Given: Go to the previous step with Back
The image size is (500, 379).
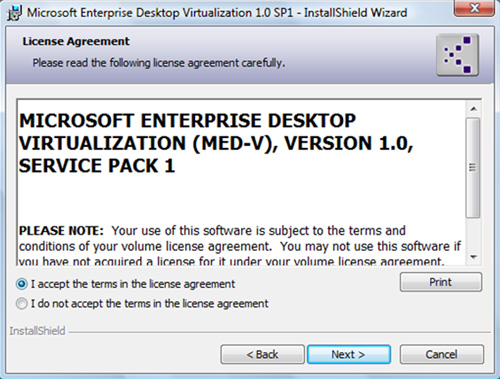Looking at the screenshot, I should tap(262, 354).
